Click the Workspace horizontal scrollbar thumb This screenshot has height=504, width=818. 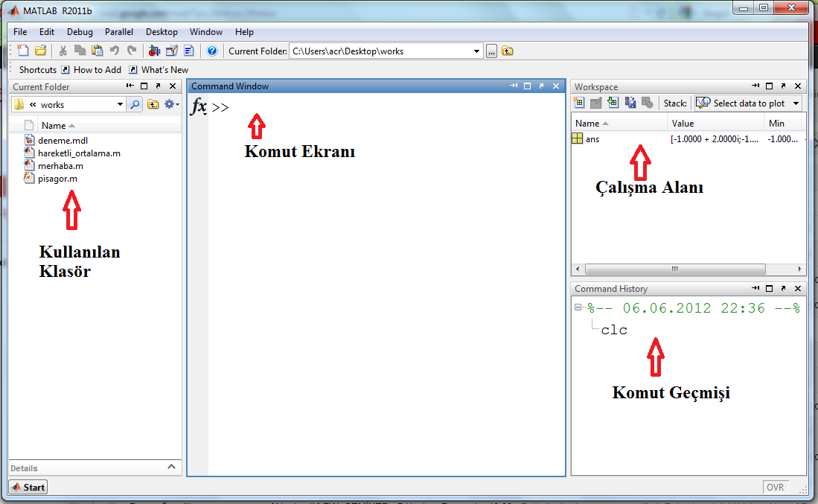pos(675,269)
